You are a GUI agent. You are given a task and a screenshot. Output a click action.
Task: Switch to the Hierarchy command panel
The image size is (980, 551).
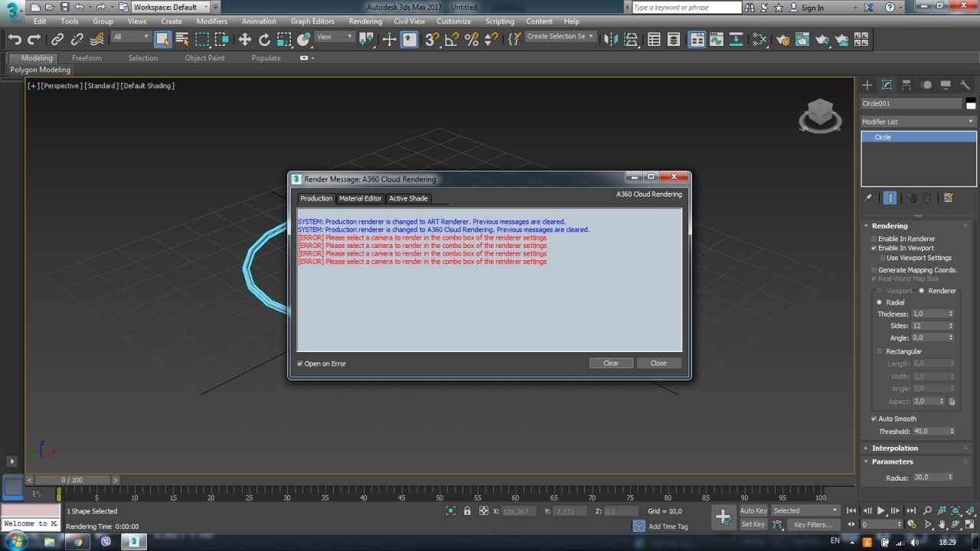(906, 85)
